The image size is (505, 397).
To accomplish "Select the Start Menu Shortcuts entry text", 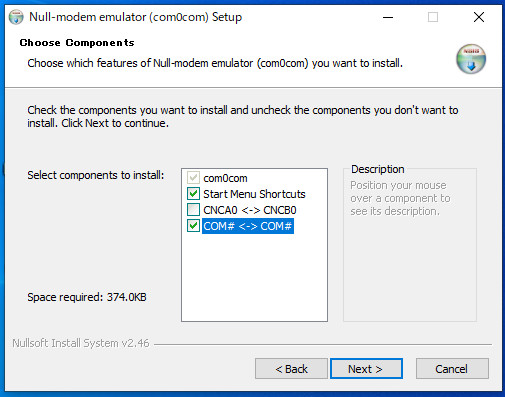I will (x=254, y=194).
